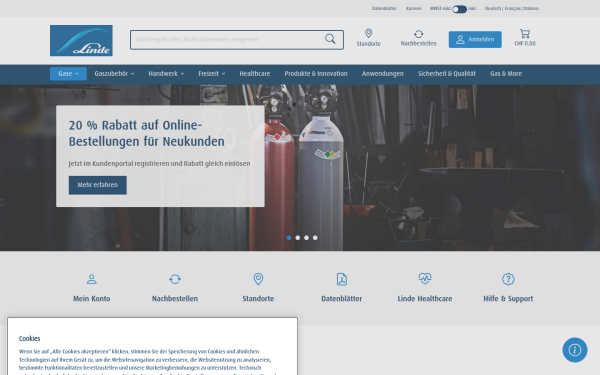Viewport: 600px width, 375px height.
Task: Click the Hilfe & Support label
Action: 508,298
